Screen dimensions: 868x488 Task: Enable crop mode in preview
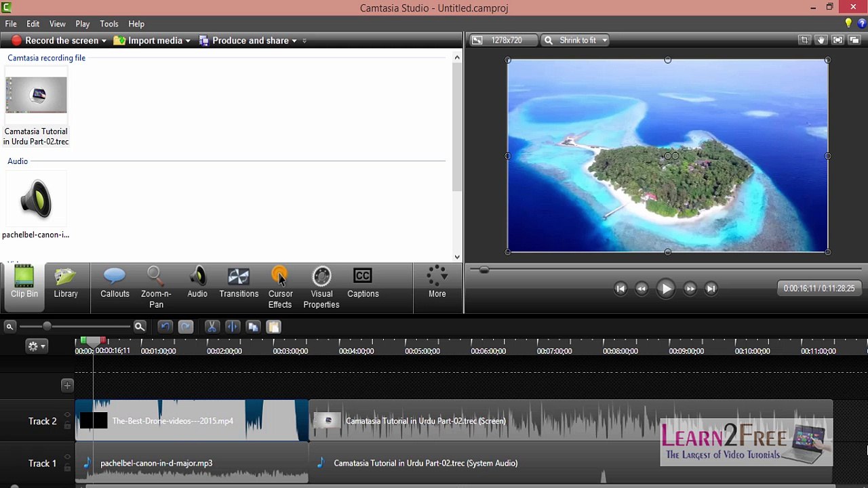(x=804, y=40)
